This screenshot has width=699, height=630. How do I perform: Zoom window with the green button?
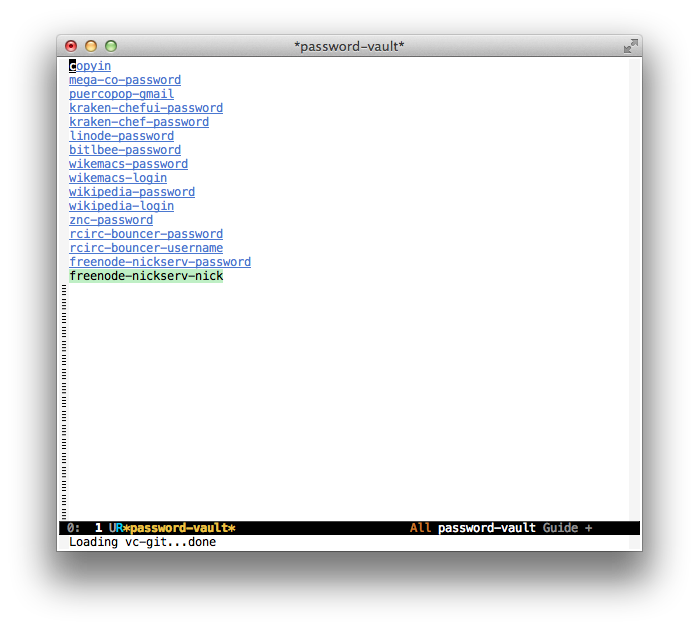[111, 46]
